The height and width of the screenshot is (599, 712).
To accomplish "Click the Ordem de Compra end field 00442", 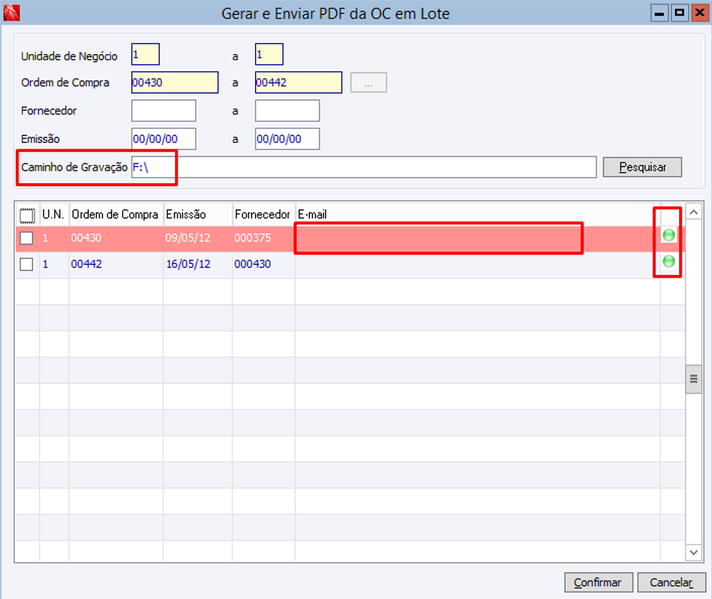I will pos(298,83).
